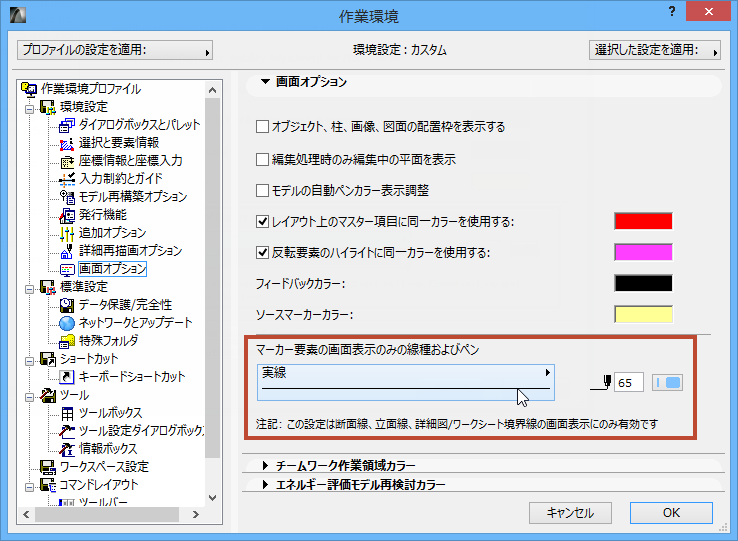Click the ツール設定ダイアログボックス icon
Viewport: 738px width, 541px height.
click(67, 431)
